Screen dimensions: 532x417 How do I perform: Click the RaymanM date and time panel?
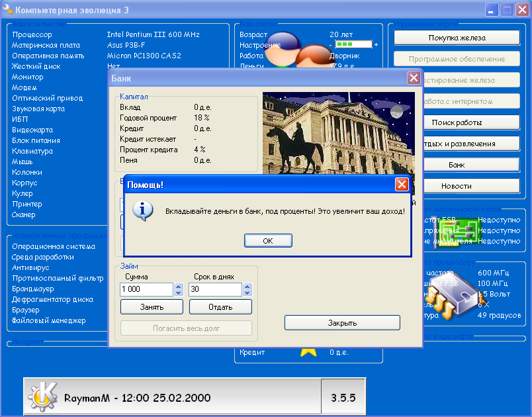point(172,396)
